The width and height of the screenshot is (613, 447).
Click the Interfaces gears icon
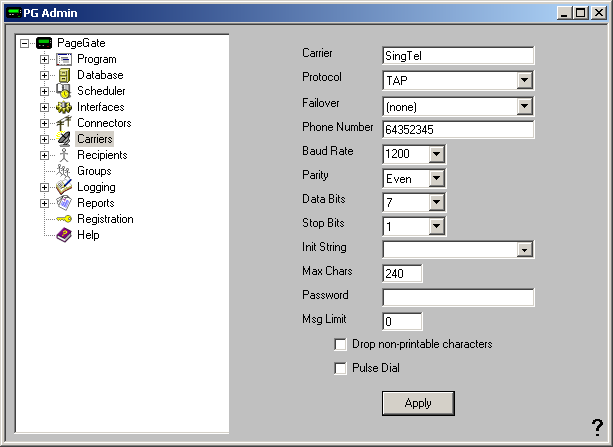[x=64, y=107]
